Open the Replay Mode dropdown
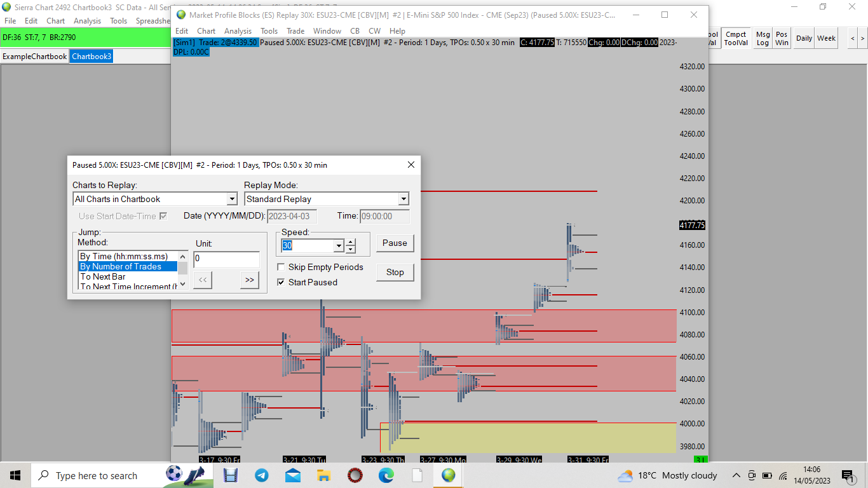868x488 pixels. 403,199
